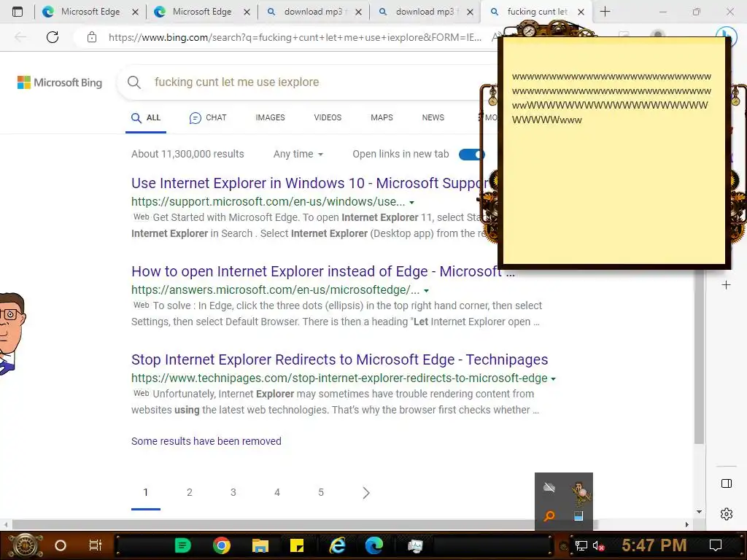The image size is (747, 560).
Task: Launch Internet Explorer from the taskbar
Action: click(337, 545)
